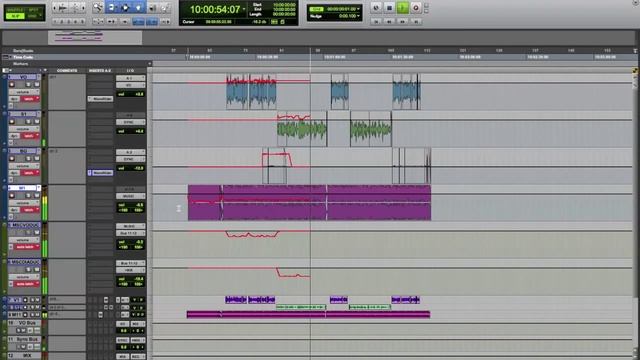Select the Selector tool
Viewport: 640px width, 360px height.
point(125,7)
